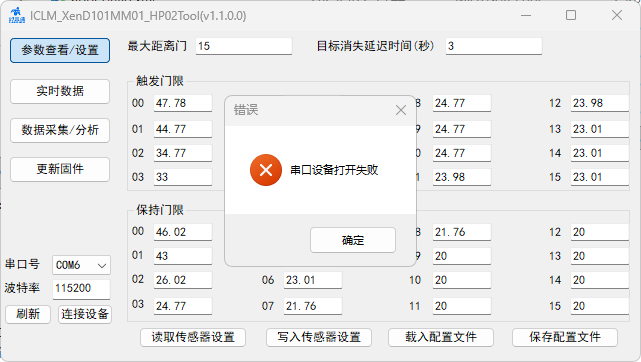
Task: Click the 错误 dialog title text
Action: tap(246, 110)
